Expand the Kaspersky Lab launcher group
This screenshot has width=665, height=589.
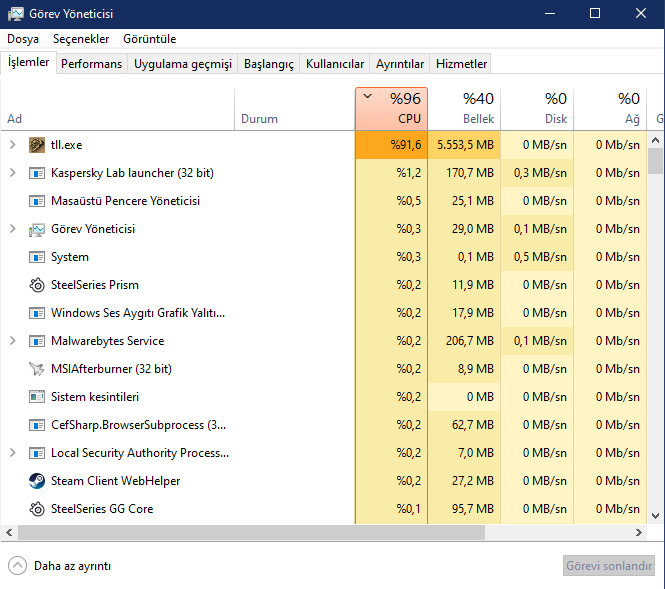point(13,173)
